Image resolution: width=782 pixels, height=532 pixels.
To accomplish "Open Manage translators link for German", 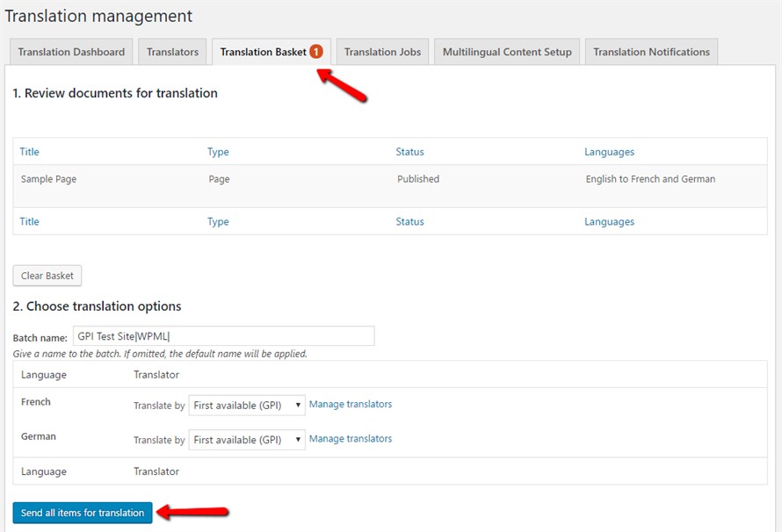I will [x=350, y=438].
